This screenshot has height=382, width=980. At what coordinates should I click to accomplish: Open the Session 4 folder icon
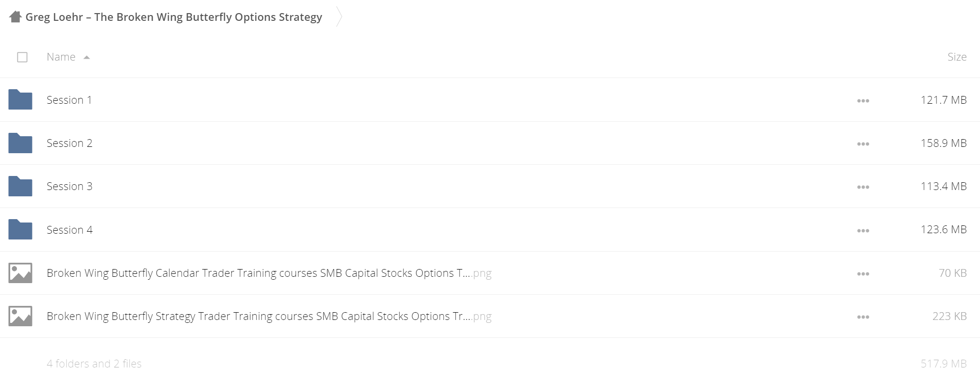click(x=20, y=229)
